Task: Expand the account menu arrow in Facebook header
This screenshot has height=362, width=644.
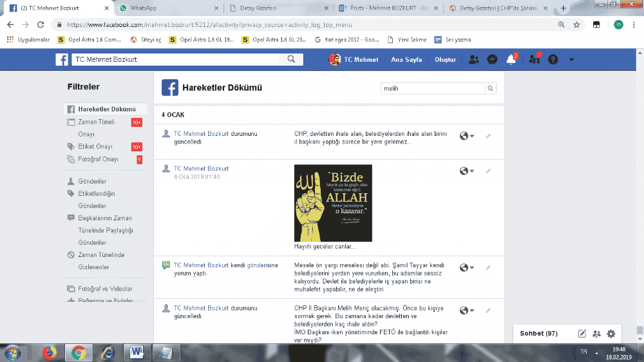Action: [571, 59]
